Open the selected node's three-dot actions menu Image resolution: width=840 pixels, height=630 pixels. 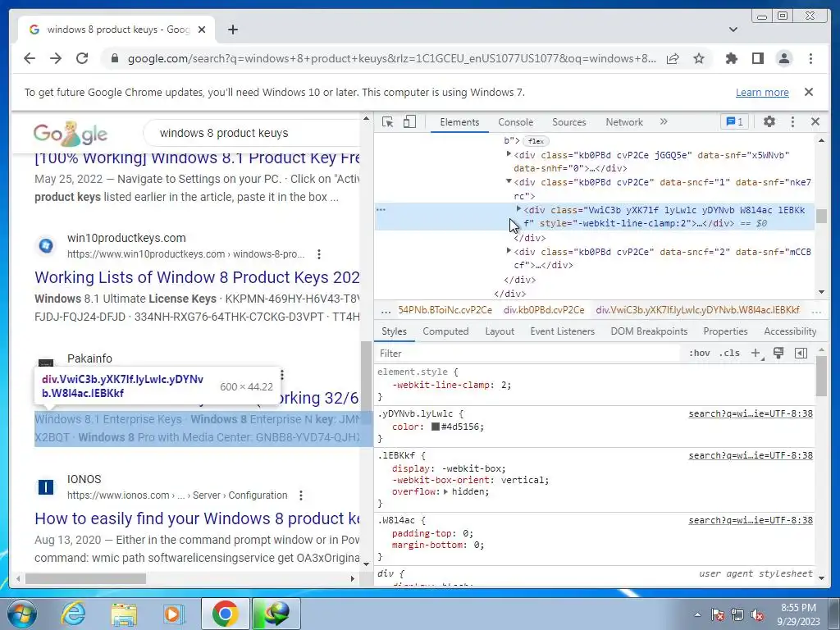(x=381, y=209)
